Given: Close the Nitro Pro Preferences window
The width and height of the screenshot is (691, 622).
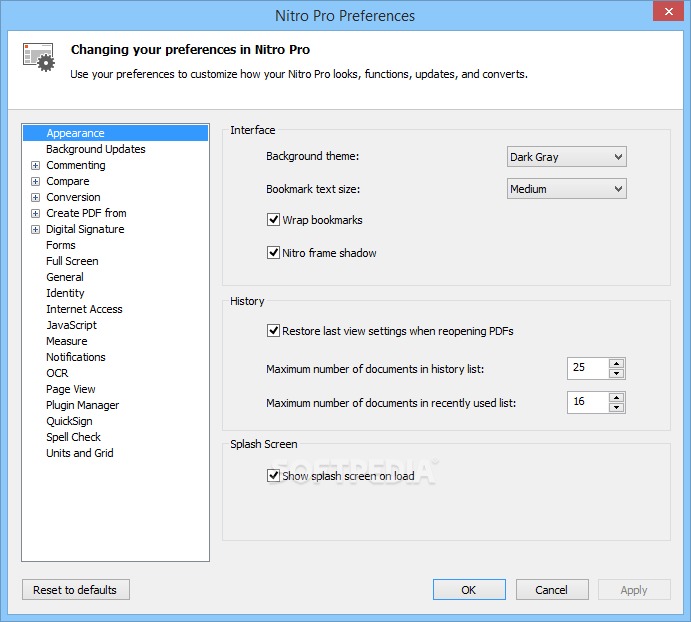Looking at the screenshot, I should (668, 11).
